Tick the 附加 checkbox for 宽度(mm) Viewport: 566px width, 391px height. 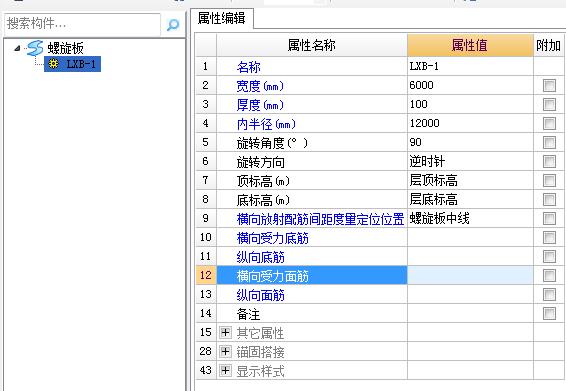tap(549, 86)
